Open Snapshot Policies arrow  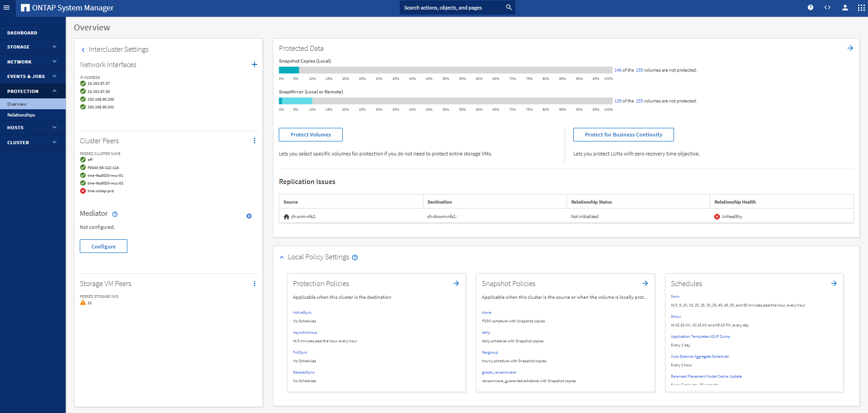tap(645, 283)
